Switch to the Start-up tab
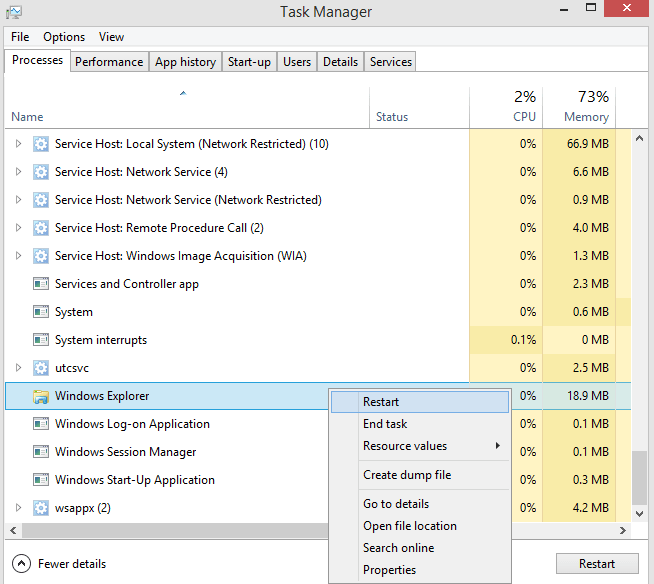The image size is (654, 584). tap(249, 62)
